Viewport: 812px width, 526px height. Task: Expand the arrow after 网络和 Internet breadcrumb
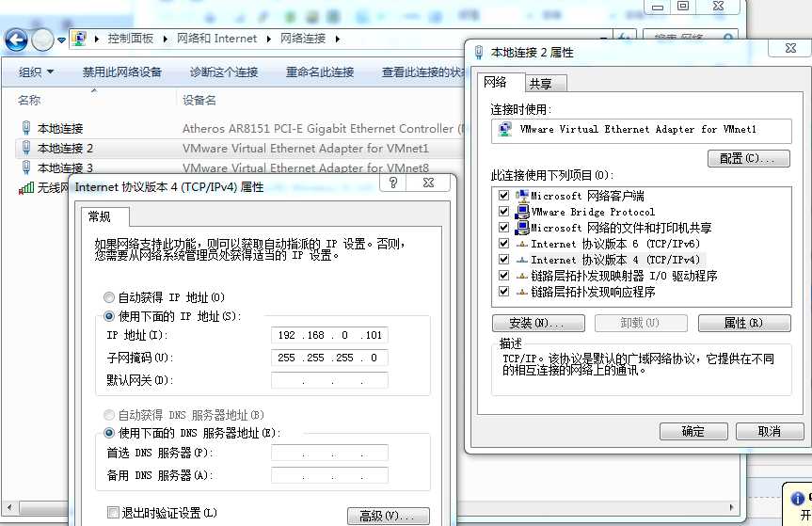tap(269, 39)
